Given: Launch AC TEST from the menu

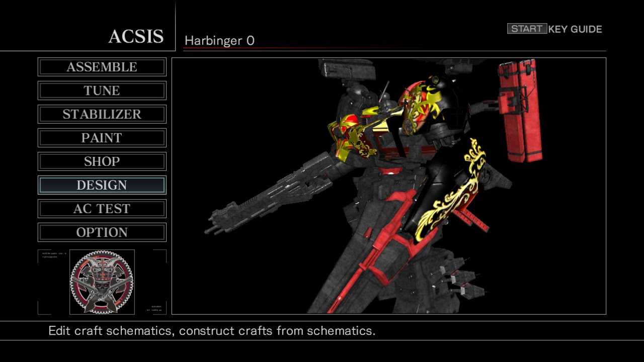Looking at the screenshot, I should pos(102,209).
